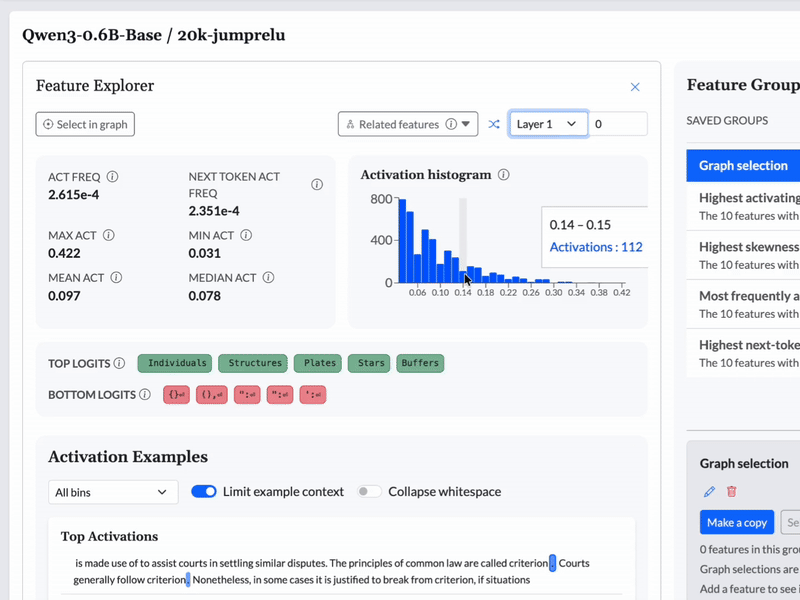
Task: Click the histogram bar under the cursor
Action: [x=463, y=277]
